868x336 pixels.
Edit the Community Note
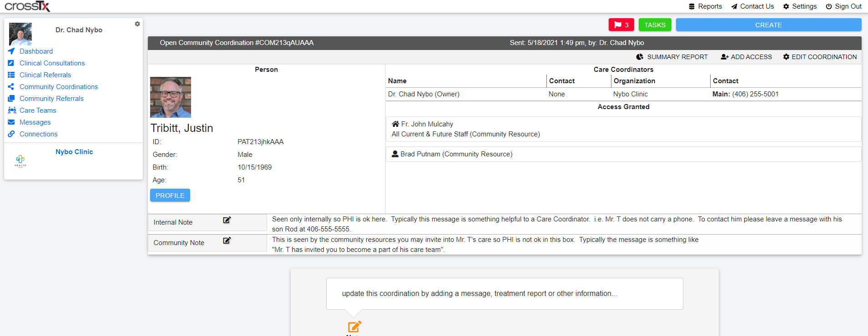(x=227, y=241)
